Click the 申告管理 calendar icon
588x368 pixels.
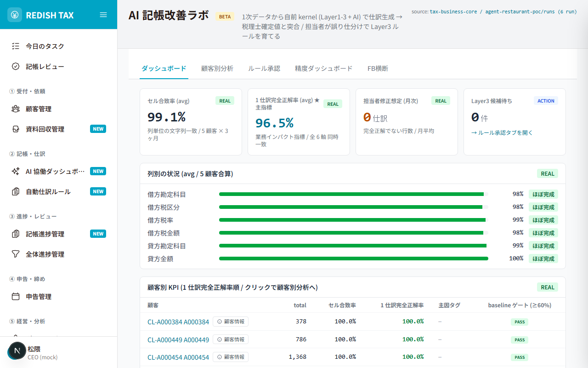tap(16, 296)
